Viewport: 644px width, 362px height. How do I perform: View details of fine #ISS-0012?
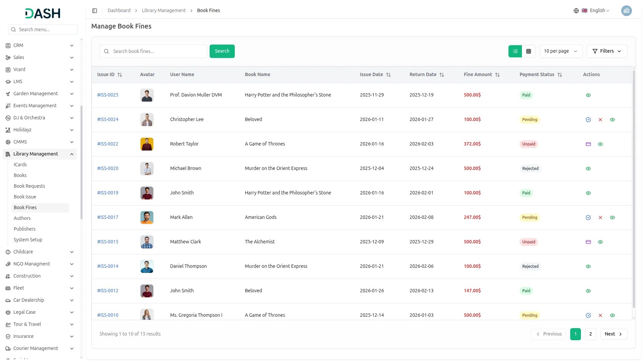click(x=588, y=291)
